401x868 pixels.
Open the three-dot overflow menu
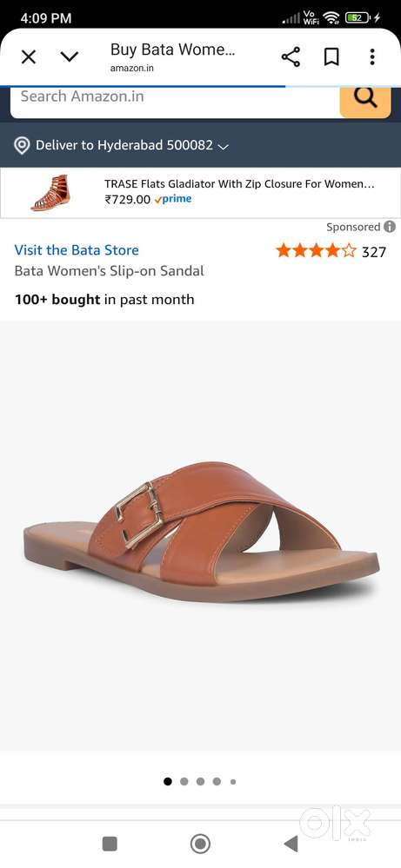click(372, 56)
